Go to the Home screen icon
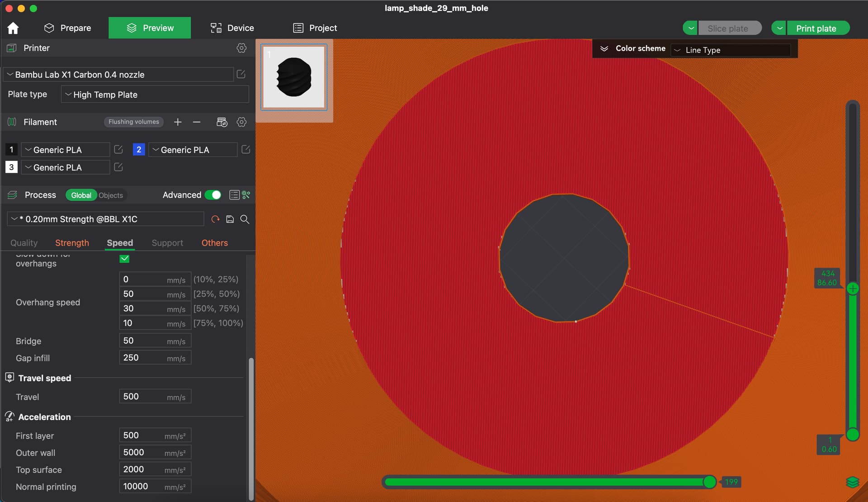The width and height of the screenshot is (868, 502). (x=13, y=28)
